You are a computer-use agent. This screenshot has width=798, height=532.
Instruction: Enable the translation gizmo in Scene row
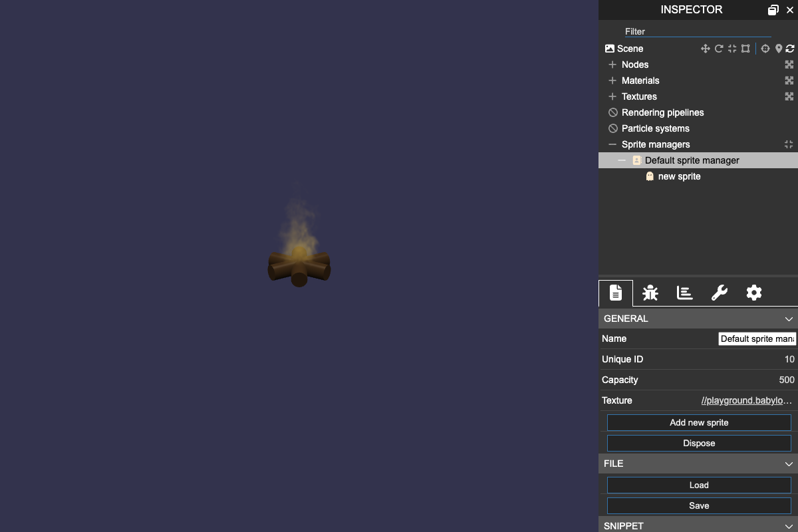(x=705, y=49)
